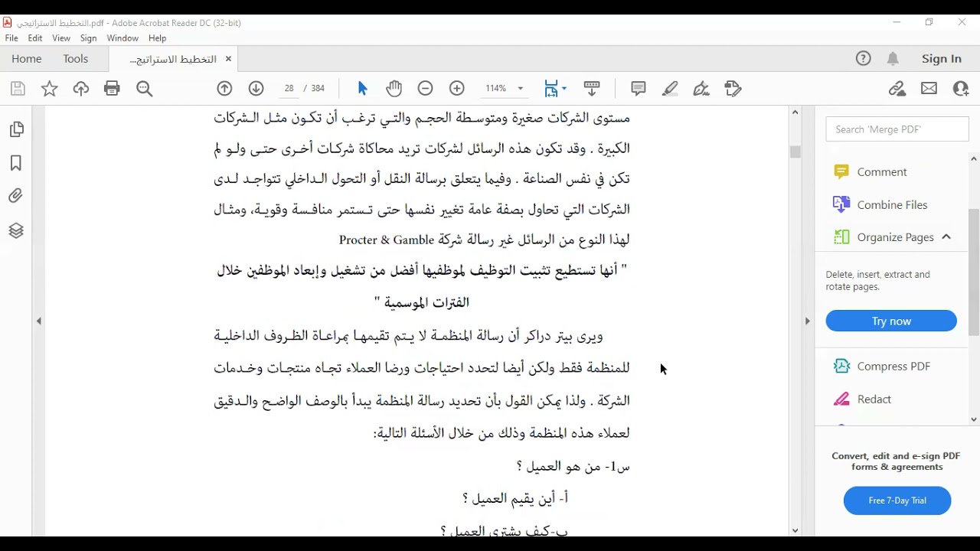Screen dimensions: 980x551
Task: Open the Attachments paperclip panel
Action: pos(16,197)
